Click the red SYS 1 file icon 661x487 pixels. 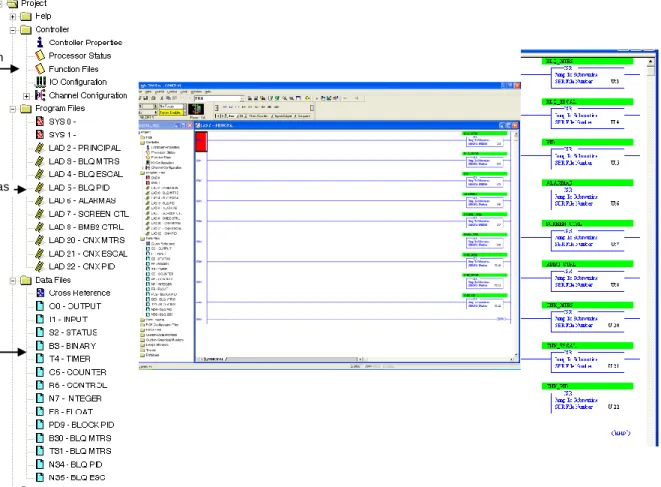[x=40, y=135]
